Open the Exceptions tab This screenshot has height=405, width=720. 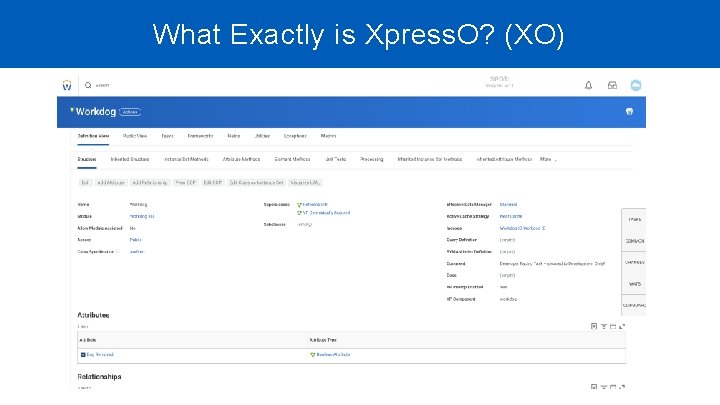coord(295,136)
